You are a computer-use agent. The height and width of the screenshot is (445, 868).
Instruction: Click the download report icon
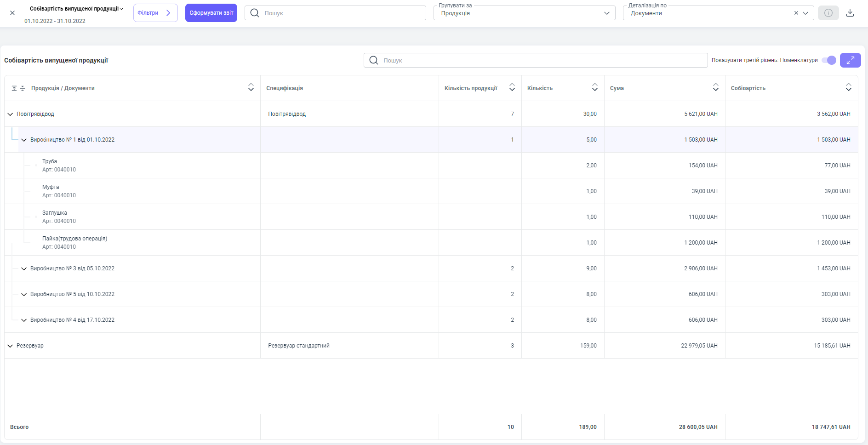click(x=850, y=13)
